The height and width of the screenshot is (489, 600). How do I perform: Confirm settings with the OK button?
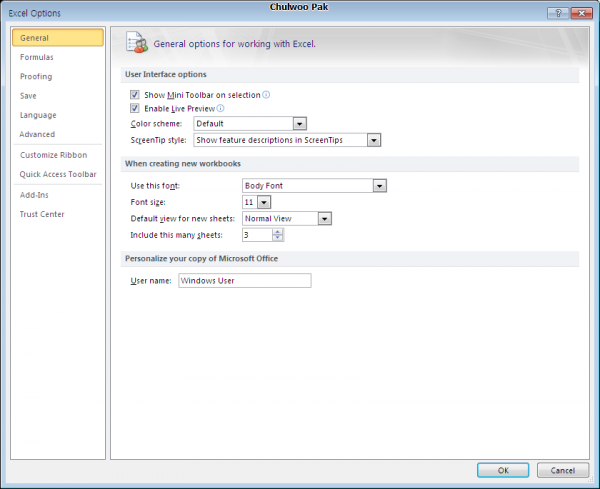click(503, 470)
